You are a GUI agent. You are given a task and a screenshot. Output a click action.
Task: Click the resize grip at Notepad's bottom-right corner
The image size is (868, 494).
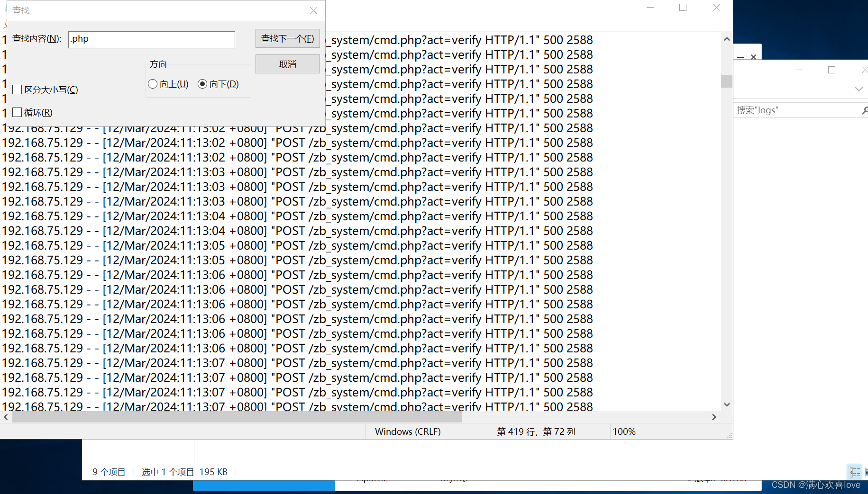click(x=729, y=435)
